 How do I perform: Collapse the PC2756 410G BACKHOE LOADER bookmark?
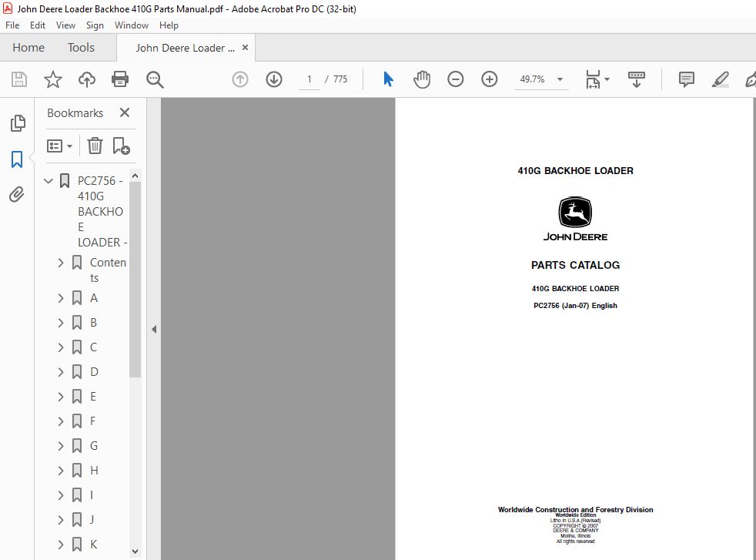coord(49,181)
